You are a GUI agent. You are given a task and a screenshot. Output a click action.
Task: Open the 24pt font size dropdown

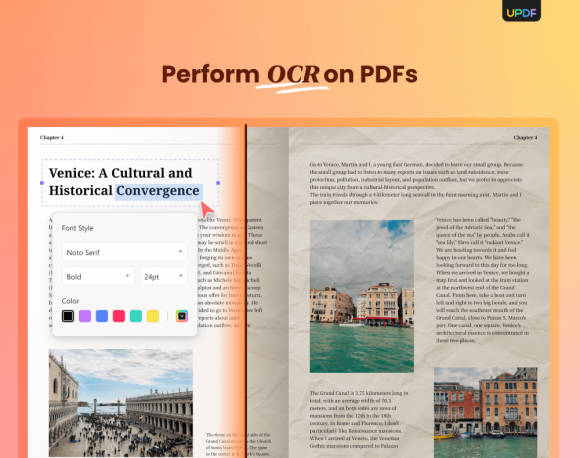163,276
